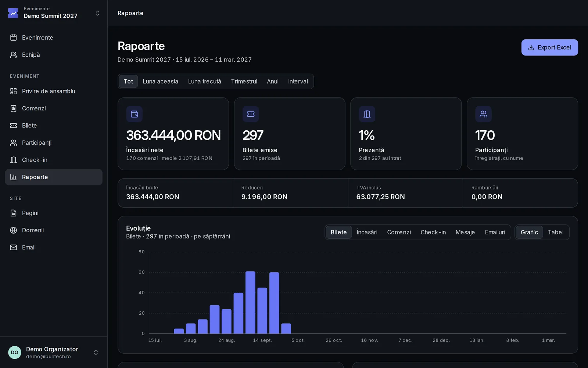Show the Check-in evolution series

click(x=433, y=232)
